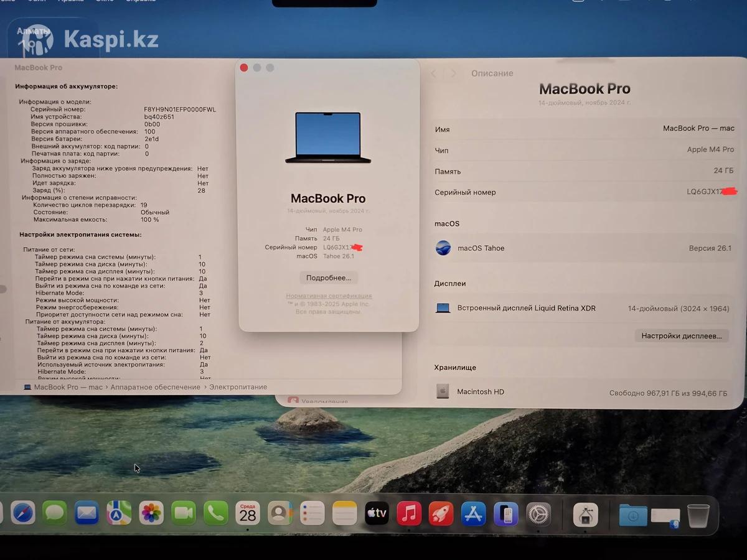This screenshot has width=747, height=560.
Task: Open the "Нормативная сертификация" link
Action: pos(329,296)
